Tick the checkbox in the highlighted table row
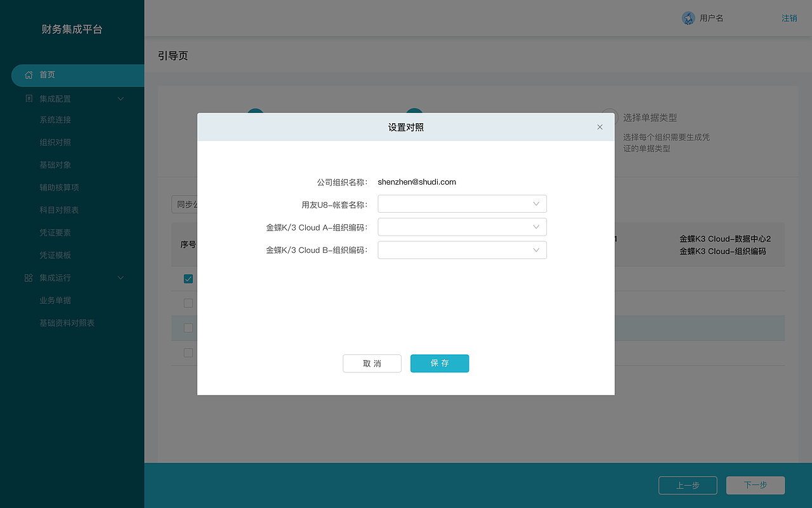 tap(188, 328)
